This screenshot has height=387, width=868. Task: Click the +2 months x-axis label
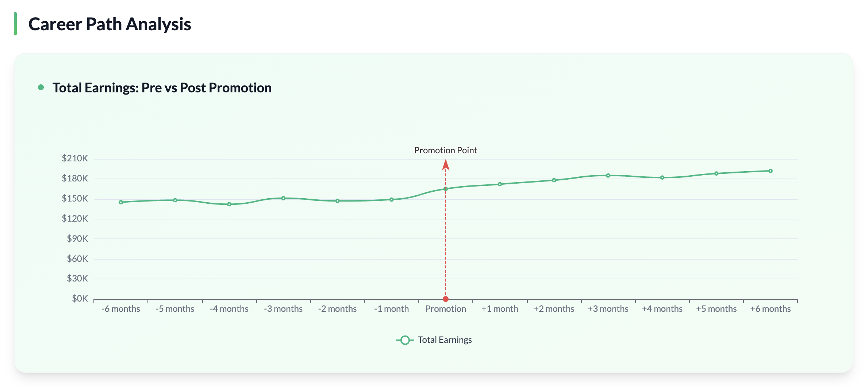coord(554,309)
